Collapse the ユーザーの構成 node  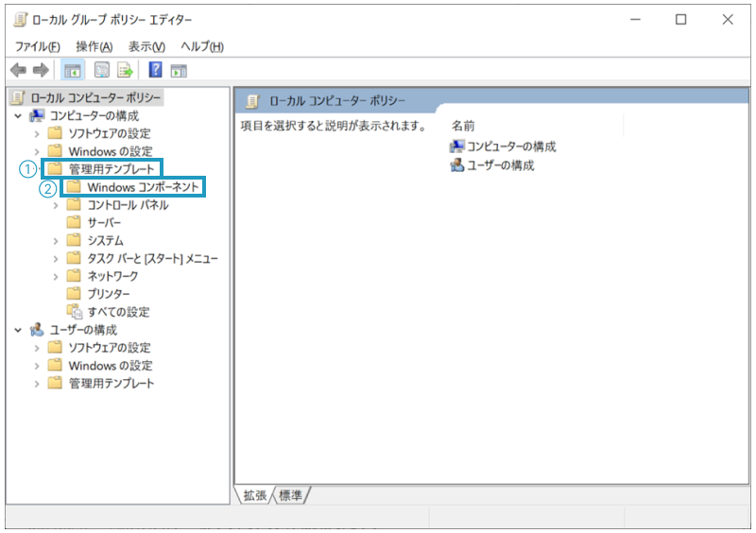pos(18,331)
